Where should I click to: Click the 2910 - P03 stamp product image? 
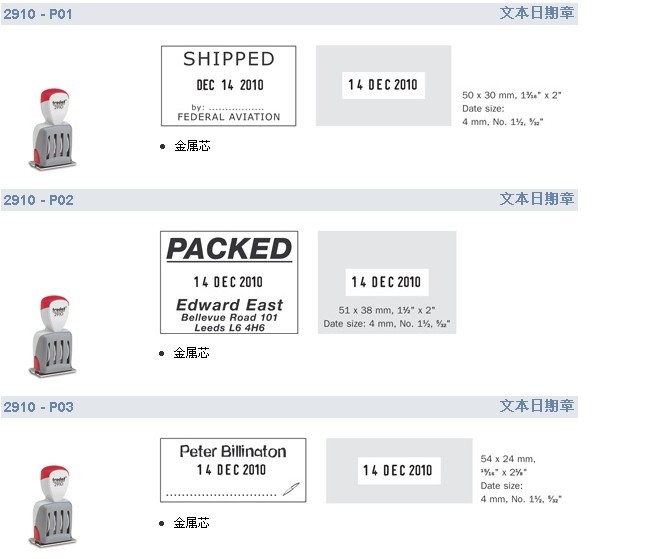tap(53, 506)
